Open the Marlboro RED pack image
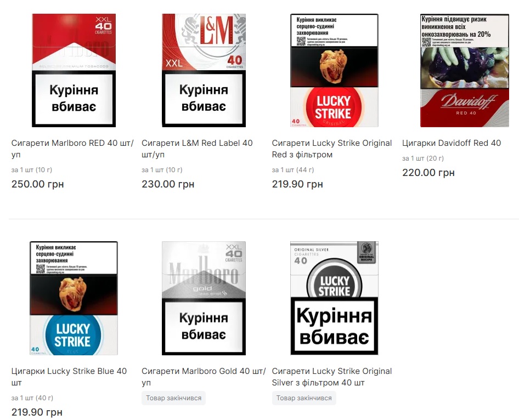The image size is (519, 420). click(x=74, y=70)
